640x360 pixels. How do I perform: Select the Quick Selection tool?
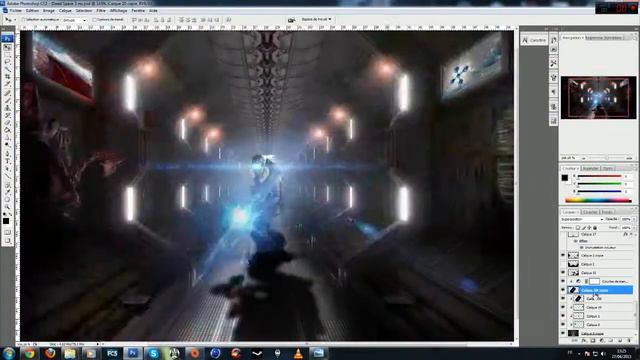[8, 69]
